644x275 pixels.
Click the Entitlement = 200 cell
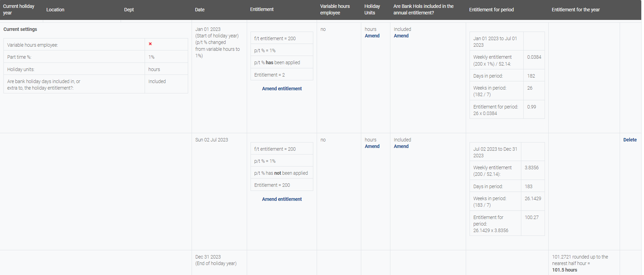pos(272,185)
